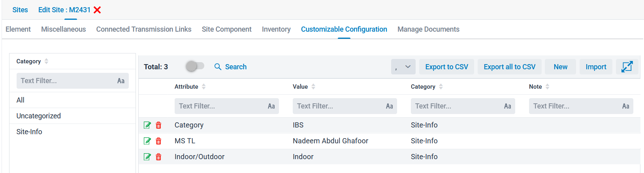The height and width of the screenshot is (173, 644).
Task: Toggle the switch next to Total count
Action: click(x=195, y=67)
